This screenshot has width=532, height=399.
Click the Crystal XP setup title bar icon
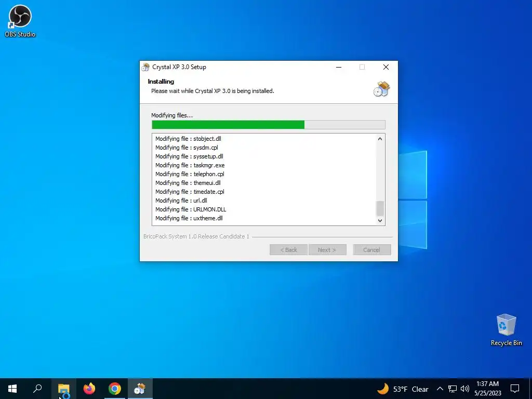145,67
